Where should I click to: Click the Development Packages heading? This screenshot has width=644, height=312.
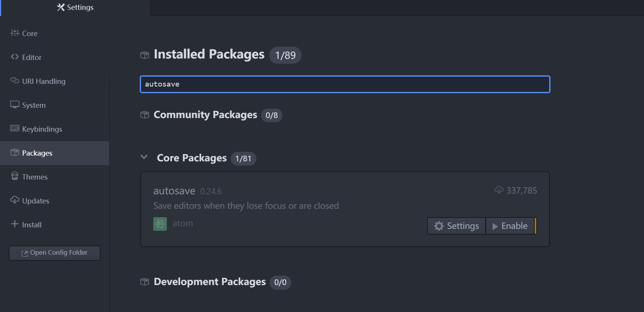[x=209, y=282]
